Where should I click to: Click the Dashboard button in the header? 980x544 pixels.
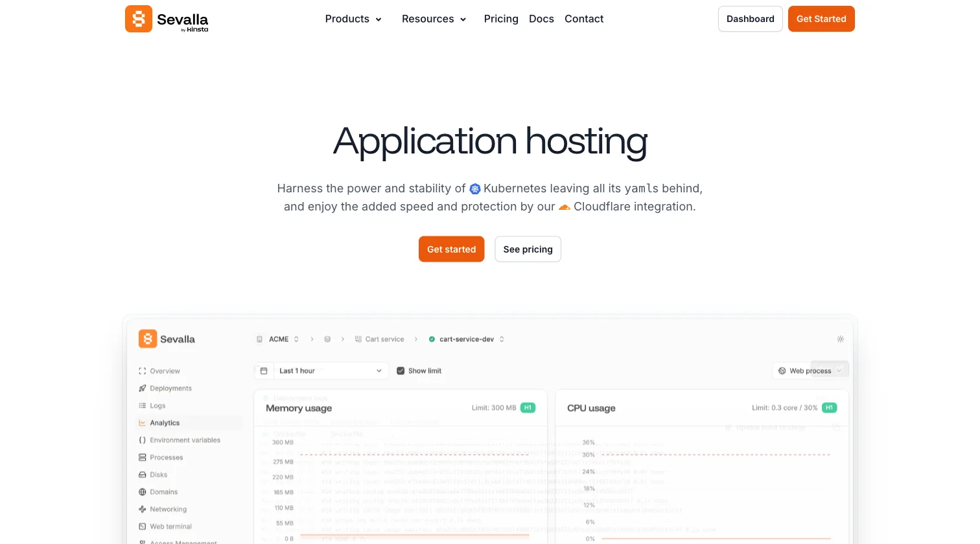click(x=751, y=19)
